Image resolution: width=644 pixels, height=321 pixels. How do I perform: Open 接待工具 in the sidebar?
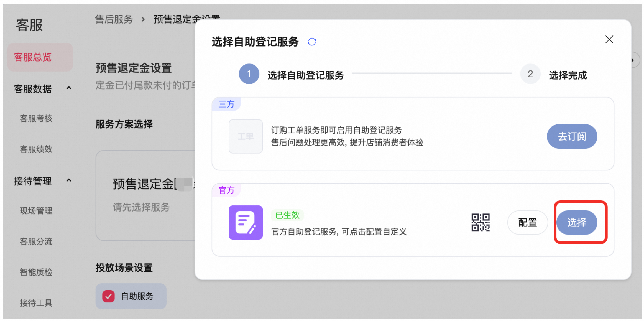36,303
